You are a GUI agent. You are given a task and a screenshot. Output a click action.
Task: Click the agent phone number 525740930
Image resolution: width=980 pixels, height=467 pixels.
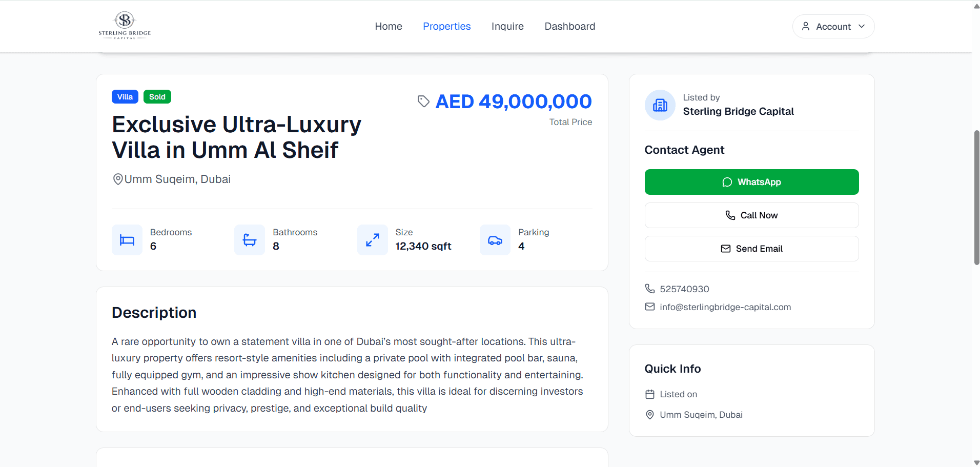(684, 289)
